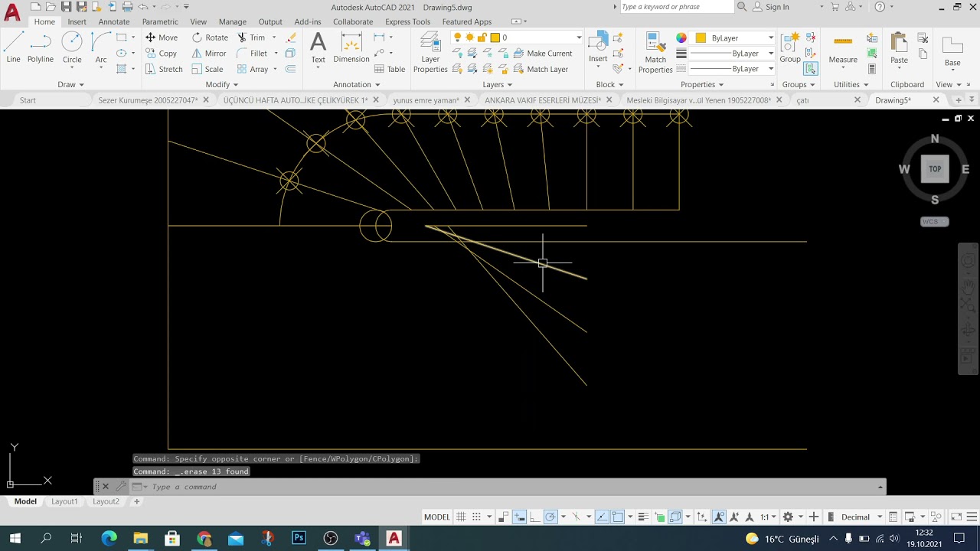Click the MODEL space button in status bar
This screenshot has width=980, height=551.
[436, 517]
